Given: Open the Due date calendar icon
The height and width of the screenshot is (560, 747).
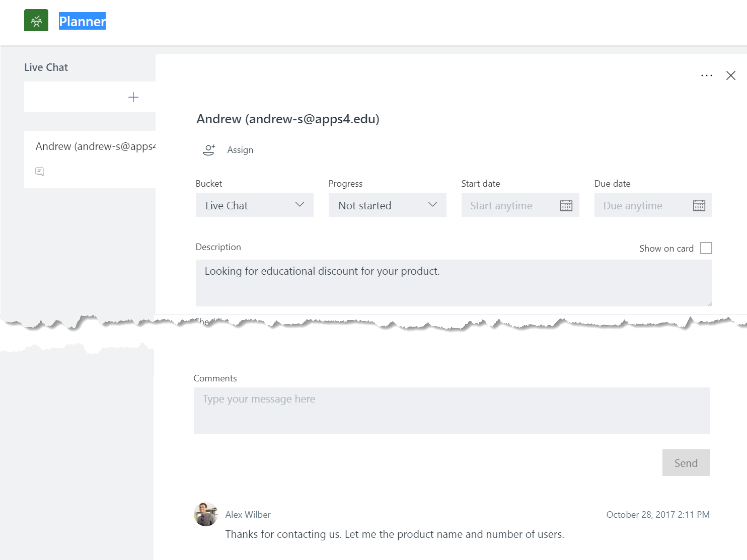Looking at the screenshot, I should click(699, 205).
